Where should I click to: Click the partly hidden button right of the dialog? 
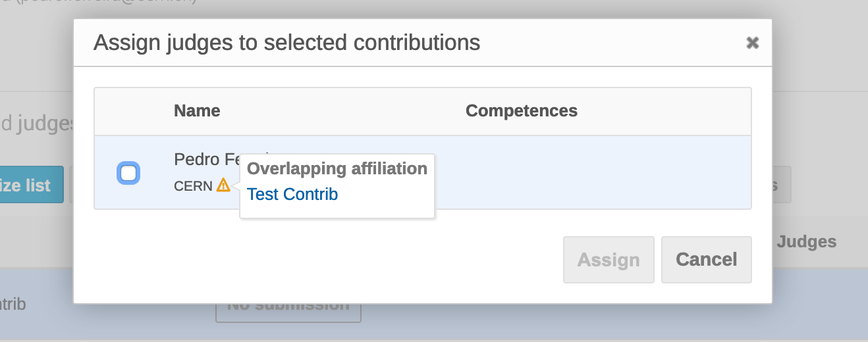(x=782, y=185)
